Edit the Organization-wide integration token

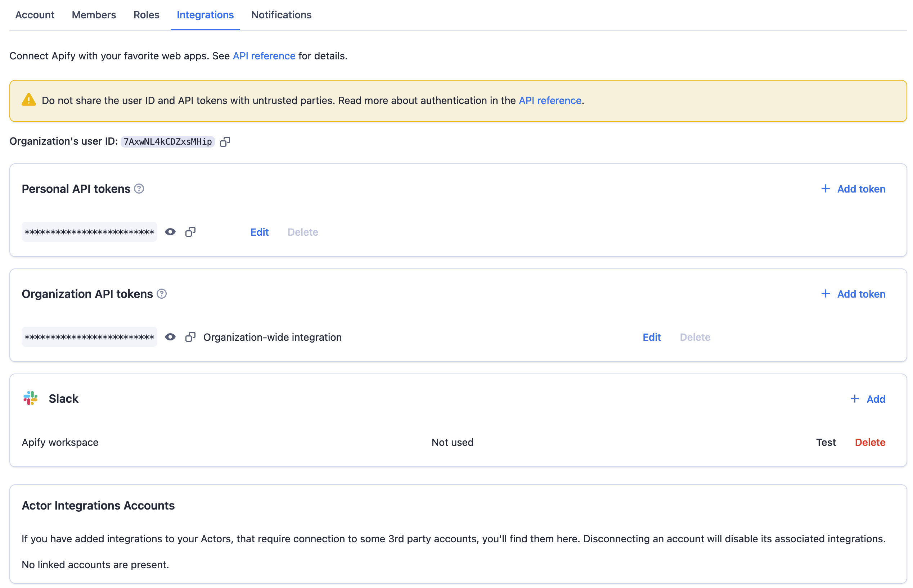[x=651, y=337]
